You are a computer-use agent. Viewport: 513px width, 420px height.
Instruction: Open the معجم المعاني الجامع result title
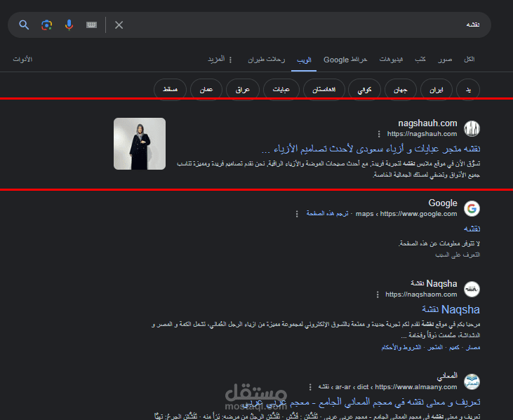(363, 402)
